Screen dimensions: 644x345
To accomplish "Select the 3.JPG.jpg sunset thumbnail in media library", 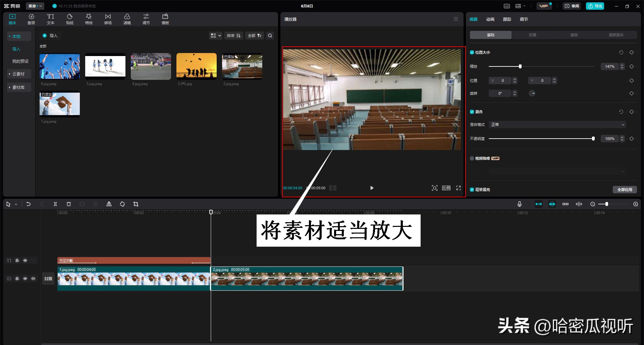I will [196, 66].
